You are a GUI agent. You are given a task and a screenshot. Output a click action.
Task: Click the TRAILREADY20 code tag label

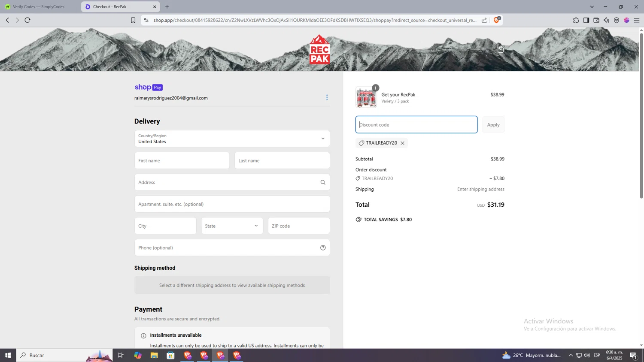click(381, 143)
